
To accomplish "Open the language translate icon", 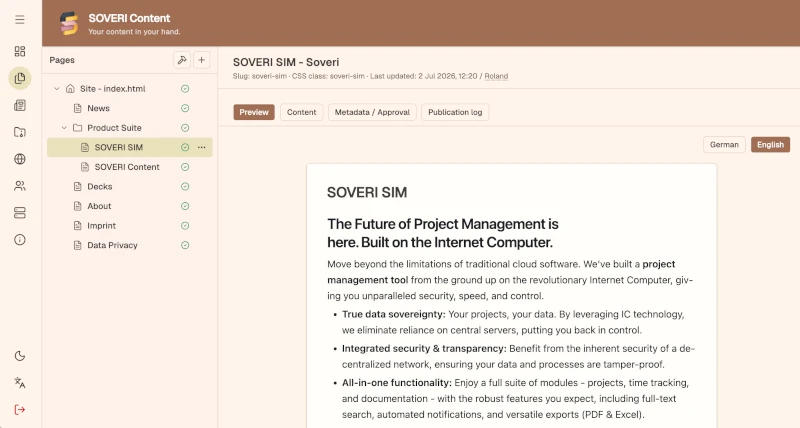I will coord(20,383).
